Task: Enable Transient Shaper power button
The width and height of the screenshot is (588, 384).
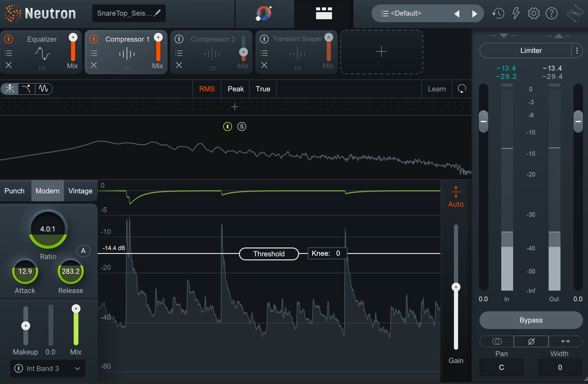Action: tap(264, 39)
